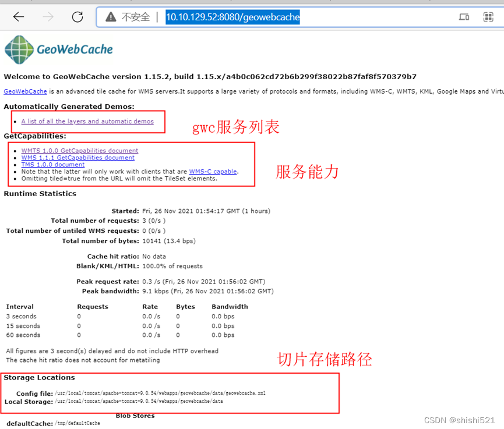Open the TMS 1.0.0 document

point(52,164)
